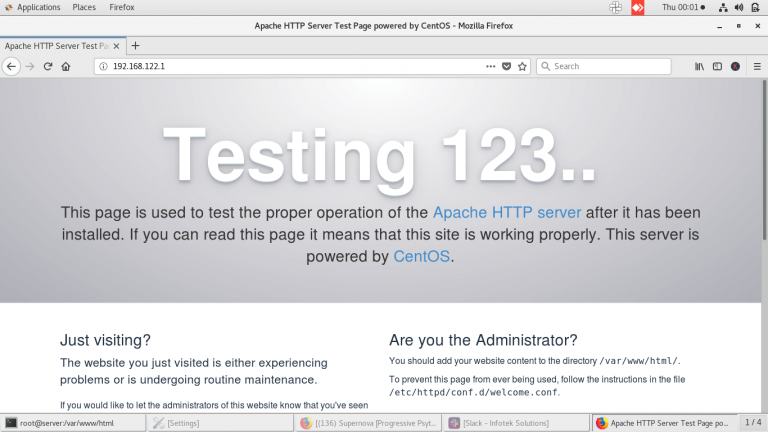The height and width of the screenshot is (432, 768).
Task: Open the network connection status icon
Action: (x=723, y=7)
